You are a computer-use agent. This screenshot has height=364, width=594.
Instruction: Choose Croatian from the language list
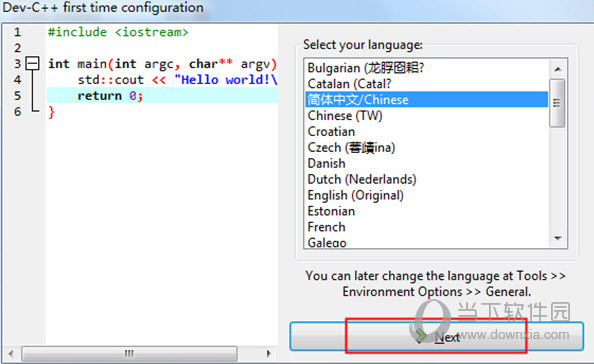pyautogui.click(x=427, y=131)
